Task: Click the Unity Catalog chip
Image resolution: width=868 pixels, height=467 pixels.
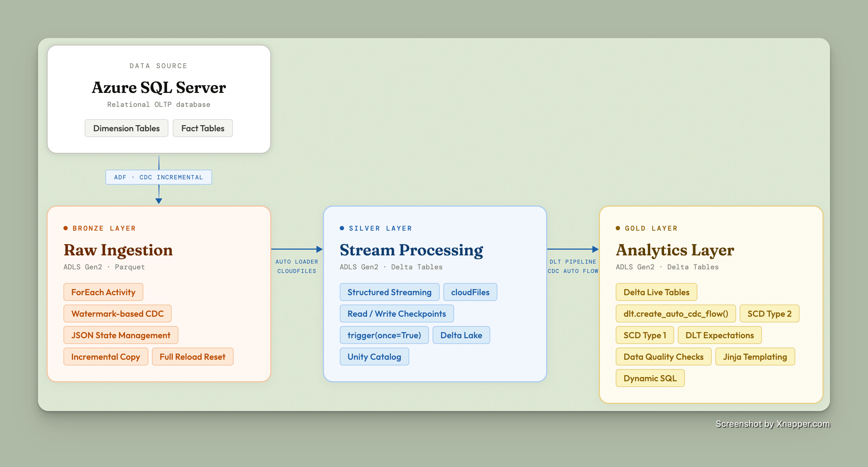Action: click(x=374, y=357)
